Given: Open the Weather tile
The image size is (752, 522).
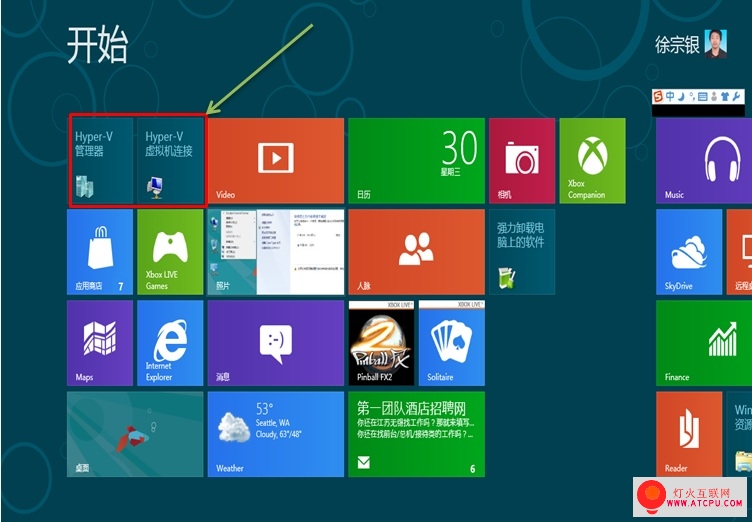Looking at the screenshot, I should click(276, 434).
